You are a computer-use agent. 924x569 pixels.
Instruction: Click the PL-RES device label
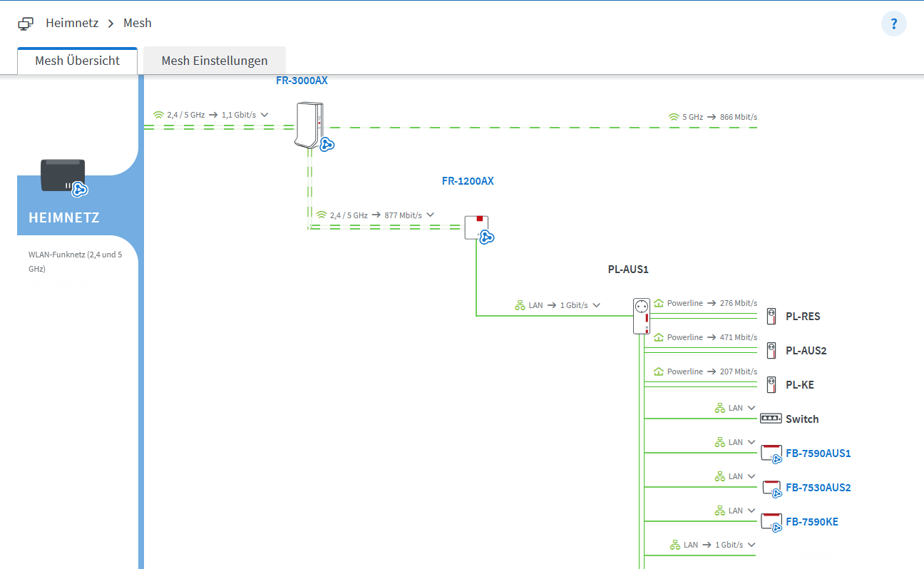(803, 317)
